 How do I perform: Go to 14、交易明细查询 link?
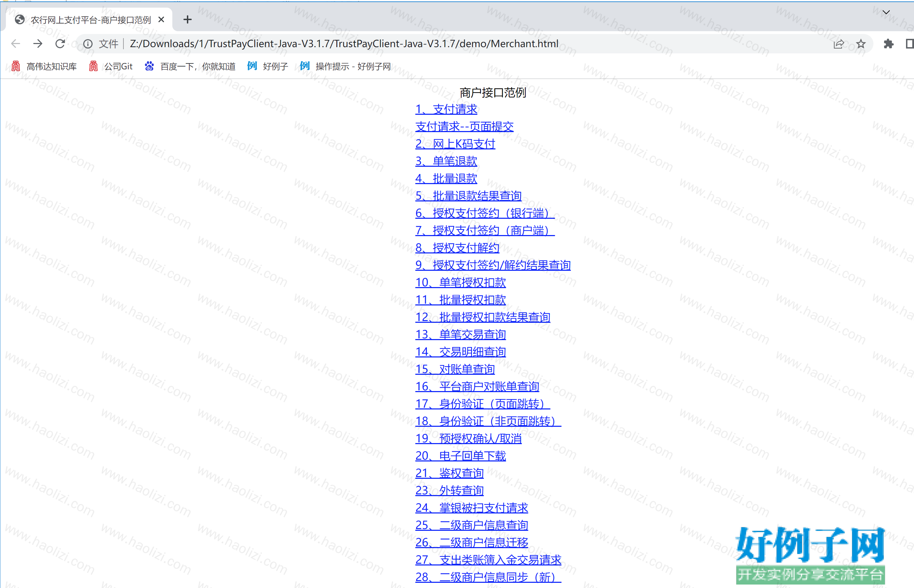[x=460, y=352]
